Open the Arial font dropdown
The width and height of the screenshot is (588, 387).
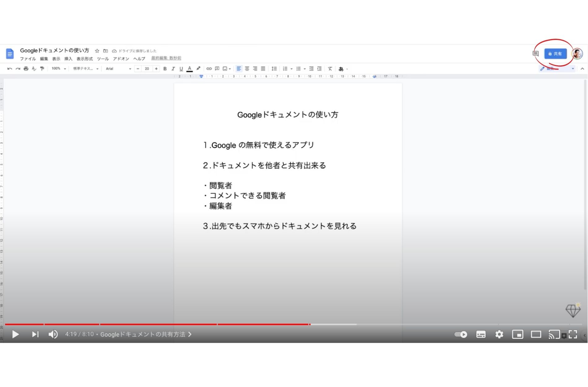point(119,69)
